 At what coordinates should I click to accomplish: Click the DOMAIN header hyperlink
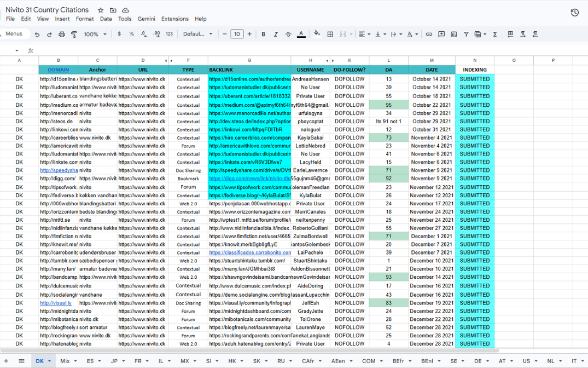click(59, 70)
